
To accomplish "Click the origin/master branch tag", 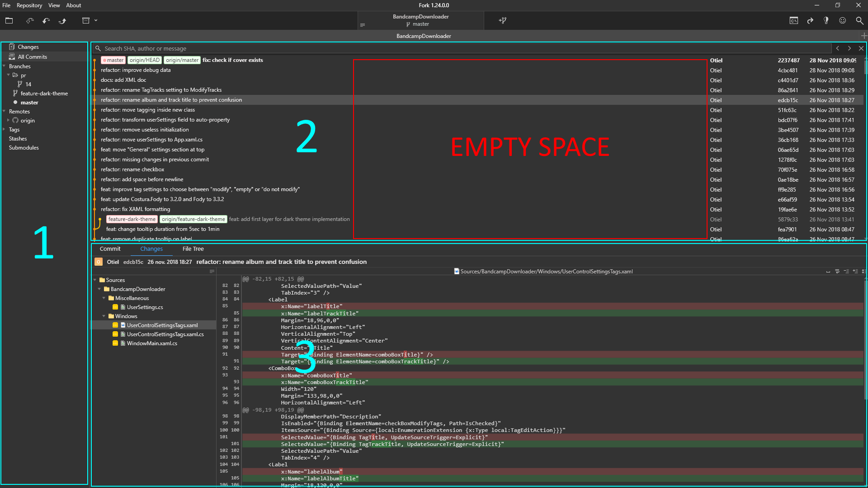I will coord(182,60).
